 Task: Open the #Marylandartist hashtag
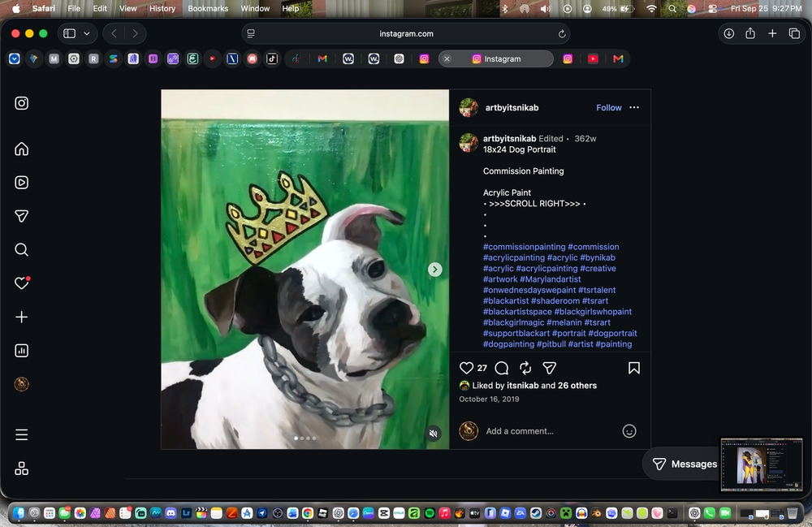pos(550,279)
